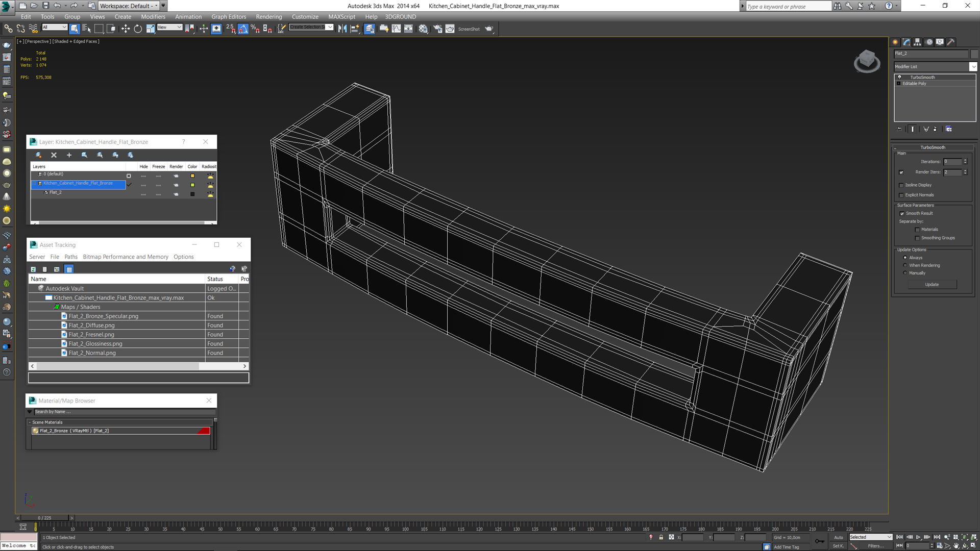Click the Mirror tool icon
This screenshot has width=980, height=551.
(342, 29)
